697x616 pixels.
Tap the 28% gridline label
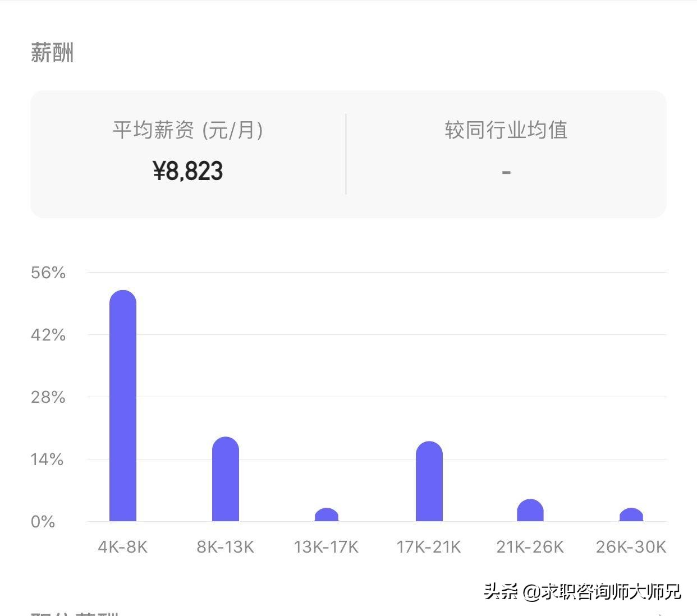pos(49,397)
